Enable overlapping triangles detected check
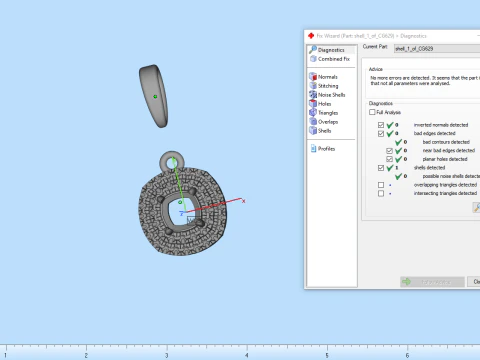480x360 pixels. pos(381,185)
